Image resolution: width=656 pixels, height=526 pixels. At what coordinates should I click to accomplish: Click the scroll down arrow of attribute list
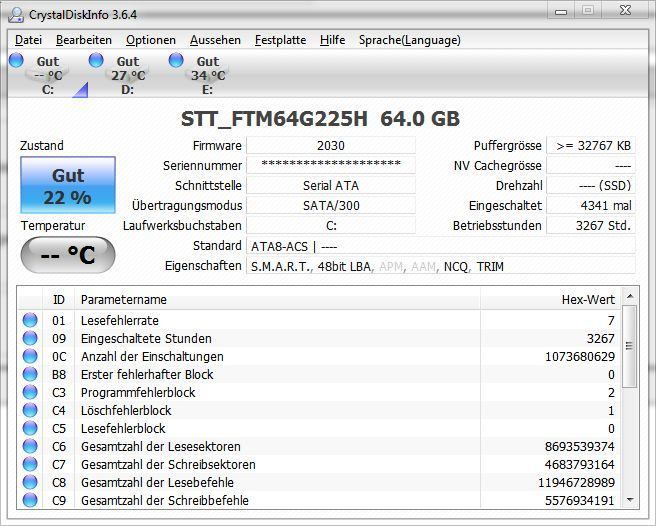coord(630,500)
